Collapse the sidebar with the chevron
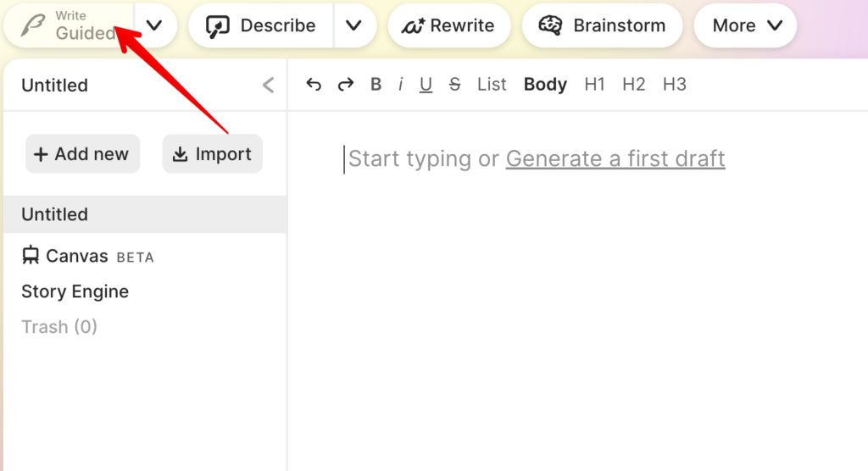 pyautogui.click(x=269, y=85)
